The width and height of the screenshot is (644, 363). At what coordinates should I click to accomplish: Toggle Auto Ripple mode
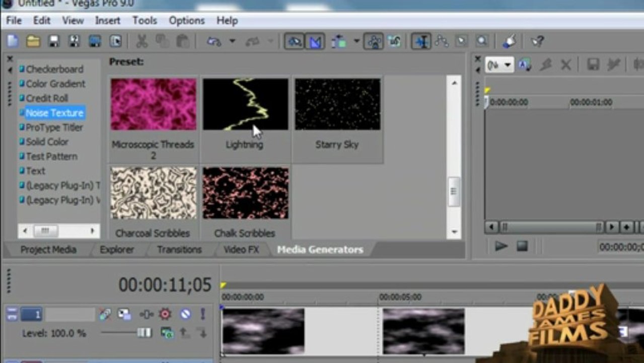(x=339, y=41)
